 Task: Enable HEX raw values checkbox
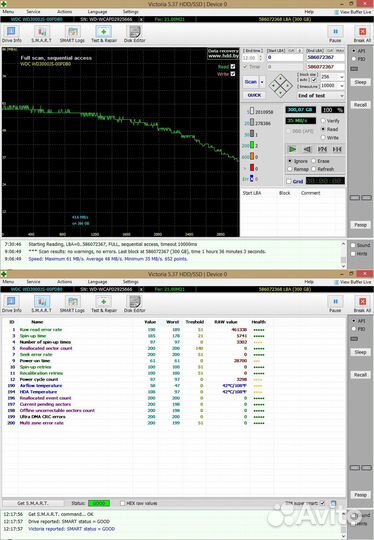pyautogui.click(x=122, y=503)
